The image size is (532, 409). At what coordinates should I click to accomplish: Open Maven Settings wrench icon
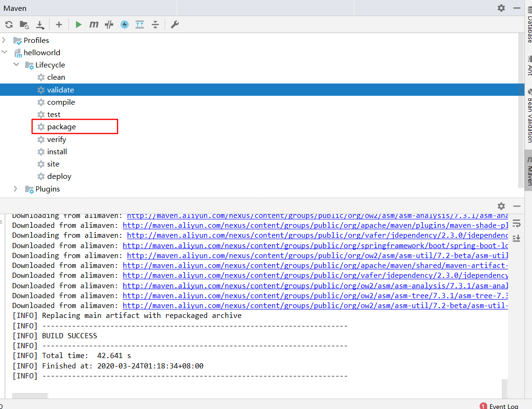(x=175, y=25)
